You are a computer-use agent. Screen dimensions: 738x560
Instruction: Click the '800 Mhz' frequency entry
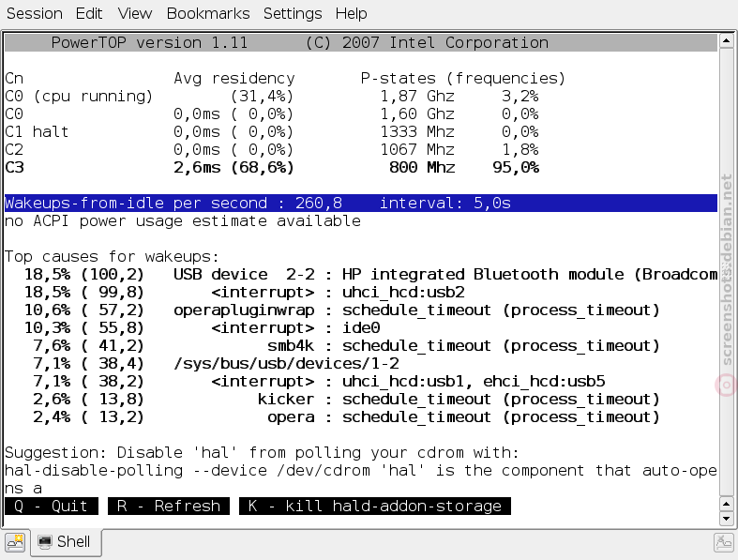pos(422,168)
